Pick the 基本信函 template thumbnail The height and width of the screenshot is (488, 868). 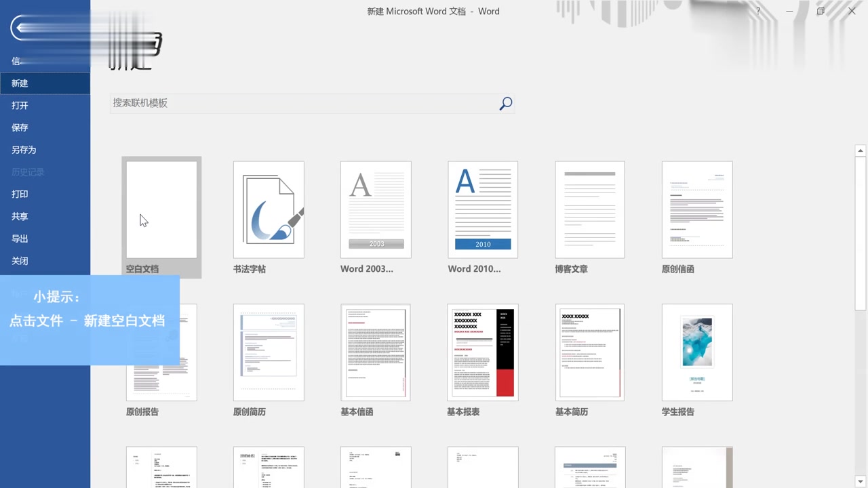(x=376, y=352)
